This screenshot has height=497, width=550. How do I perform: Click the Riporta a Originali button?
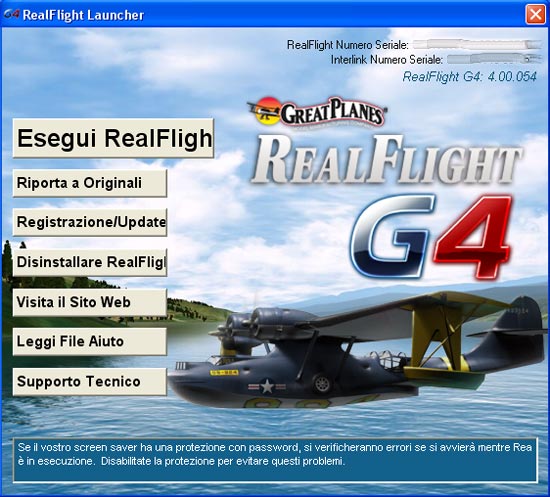[x=90, y=183]
